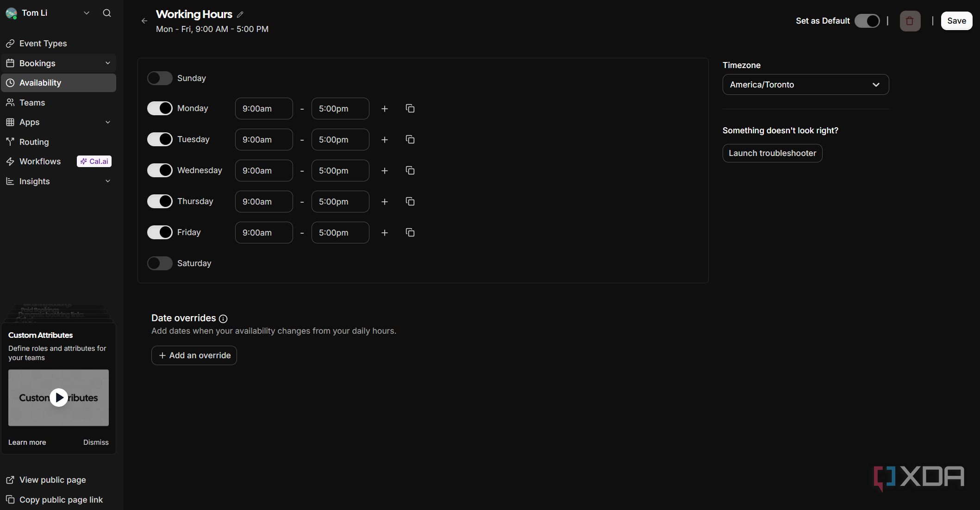980x510 pixels.
Task: Toggle Set as Default switch
Action: coord(867,21)
